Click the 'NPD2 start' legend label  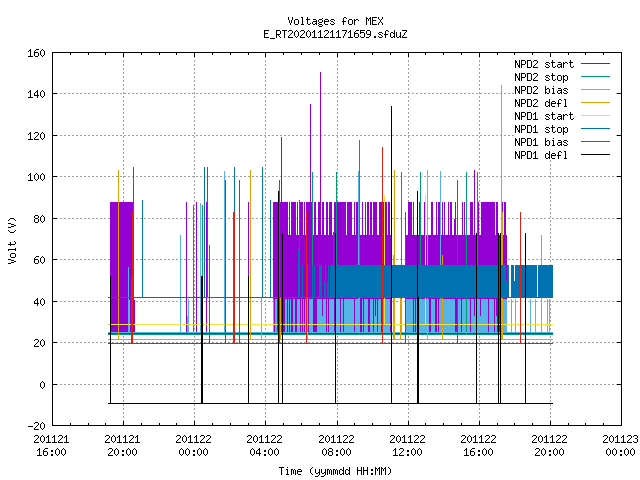(544, 64)
